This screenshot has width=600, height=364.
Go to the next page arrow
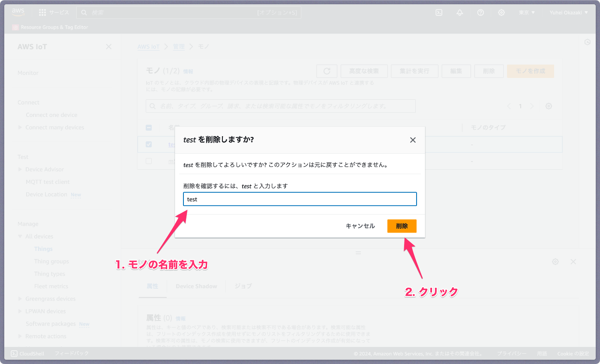[532, 106]
